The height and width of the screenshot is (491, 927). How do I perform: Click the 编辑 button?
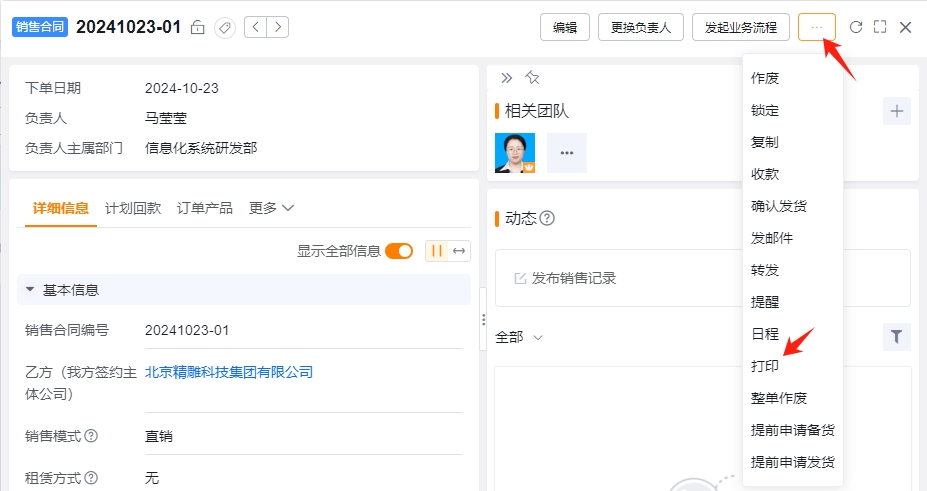(x=565, y=27)
